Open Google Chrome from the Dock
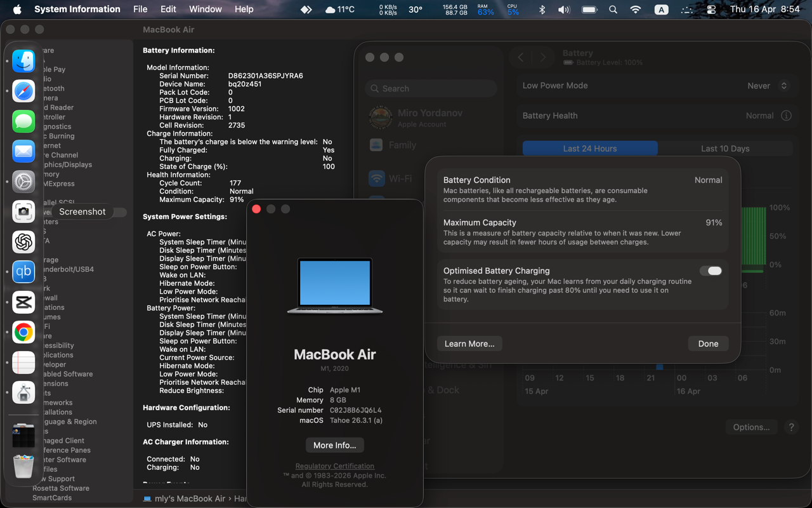812x508 pixels. 23,332
